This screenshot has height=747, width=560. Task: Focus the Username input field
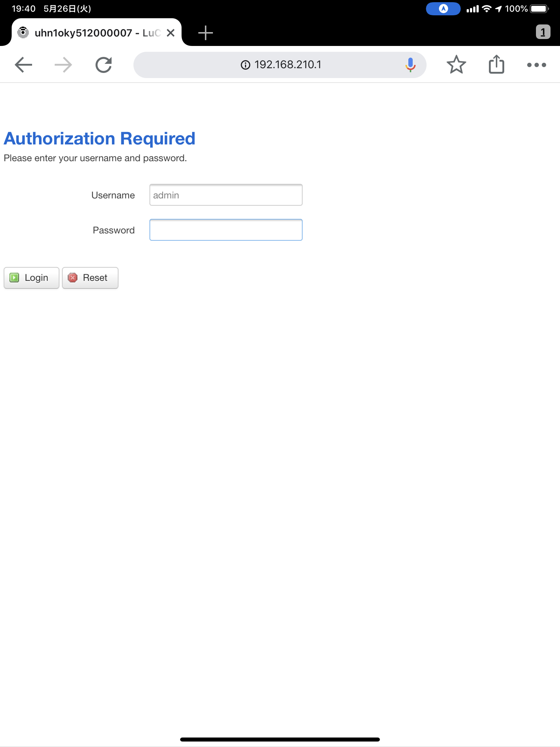226,195
